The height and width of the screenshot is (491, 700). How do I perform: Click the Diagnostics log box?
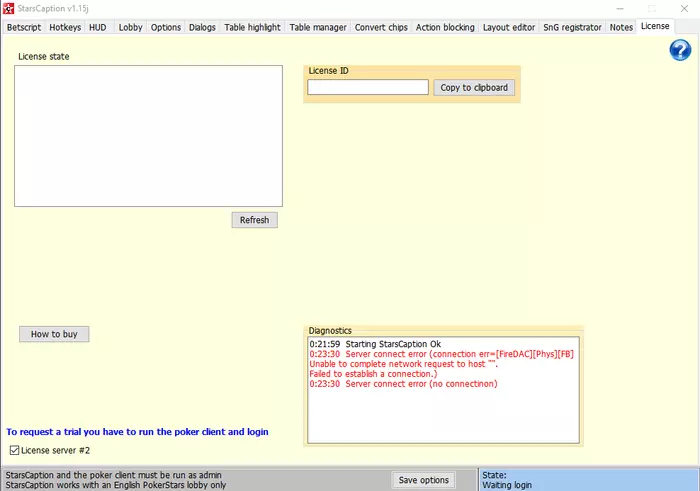[443, 390]
